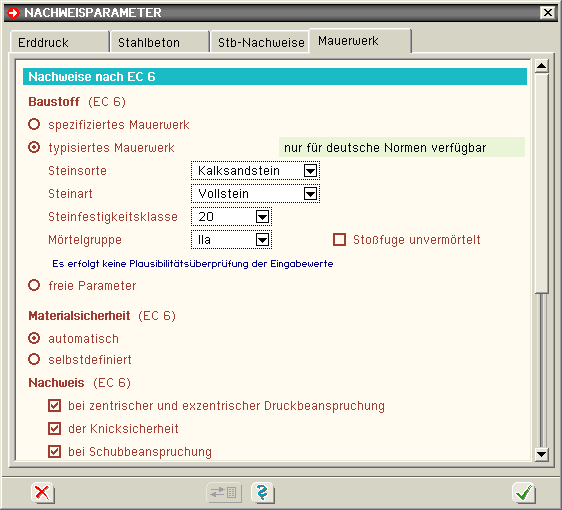Viewport: 562px width, 510px height.
Task: Click the grayed-out transfer values icon
Action: pyautogui.click(x=224, y=493)
